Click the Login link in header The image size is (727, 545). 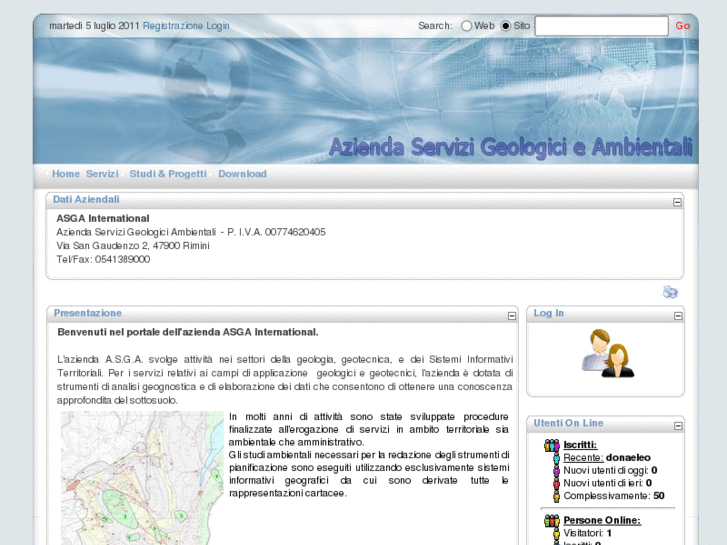tap(218, 26)
